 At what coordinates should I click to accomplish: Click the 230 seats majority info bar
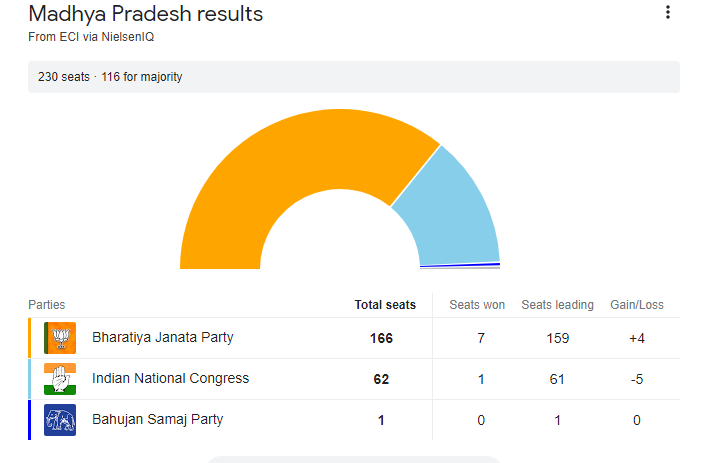tap(354, 77)
